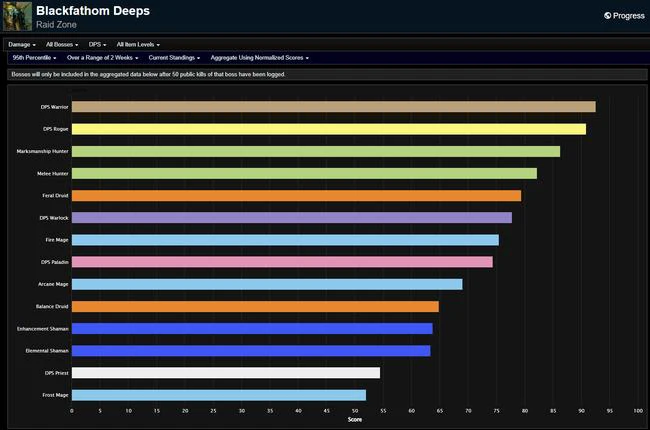Click the Blackfathom Deeps title
Image resolution: width=650 pixels, height=430 pixels.
[x=93, y=11]
